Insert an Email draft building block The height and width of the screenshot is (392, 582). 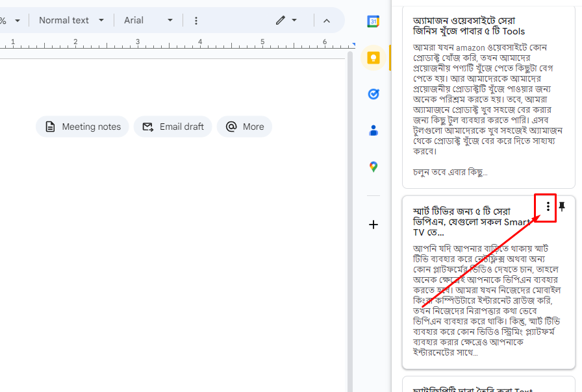point(173,127)
